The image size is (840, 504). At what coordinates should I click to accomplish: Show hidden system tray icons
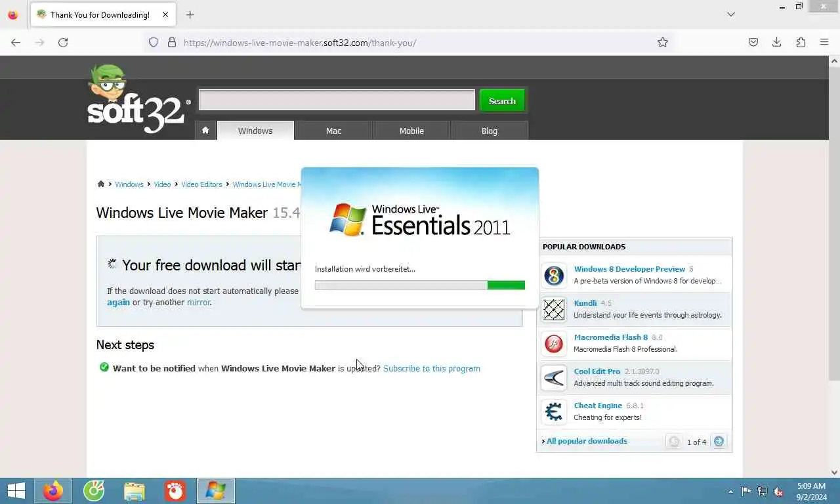coord(730,492)
